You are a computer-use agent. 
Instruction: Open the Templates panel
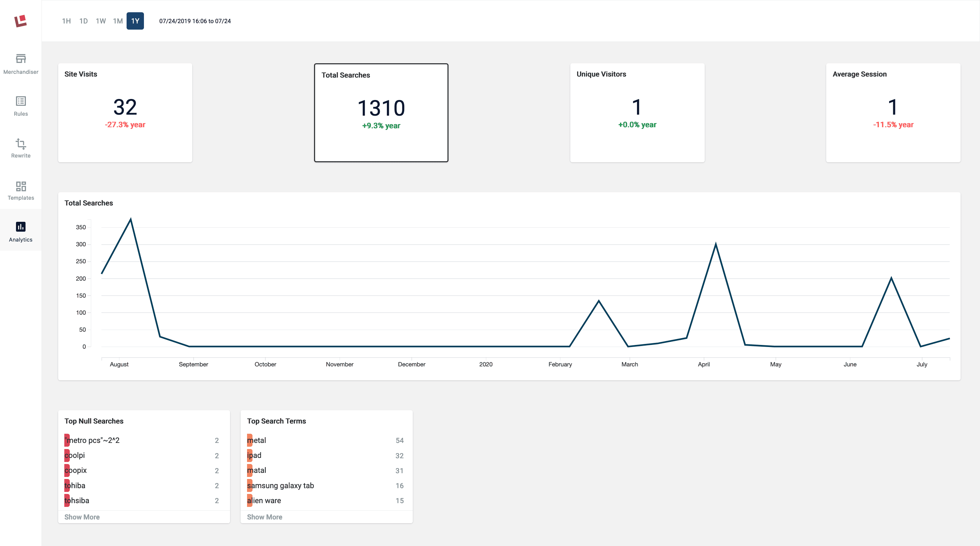pos(20,189)
